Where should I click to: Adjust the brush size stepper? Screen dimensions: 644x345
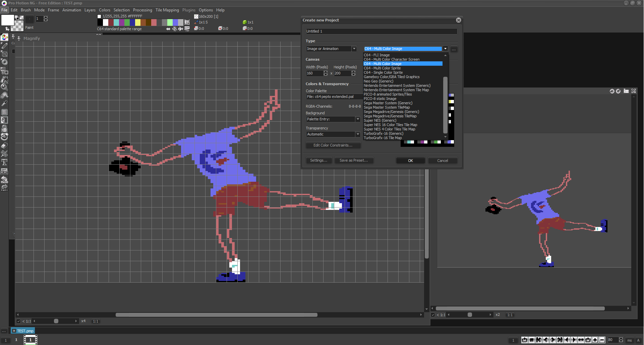click(x=46, y=19)
